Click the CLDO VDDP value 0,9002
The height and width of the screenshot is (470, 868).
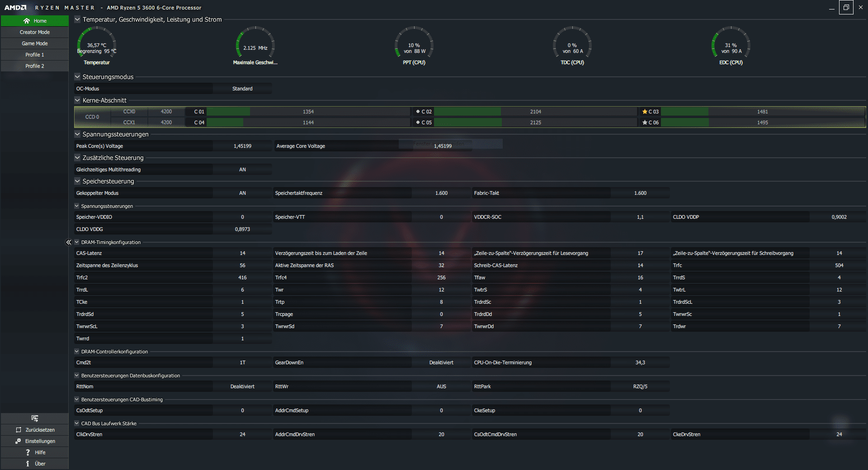point(839,217)
